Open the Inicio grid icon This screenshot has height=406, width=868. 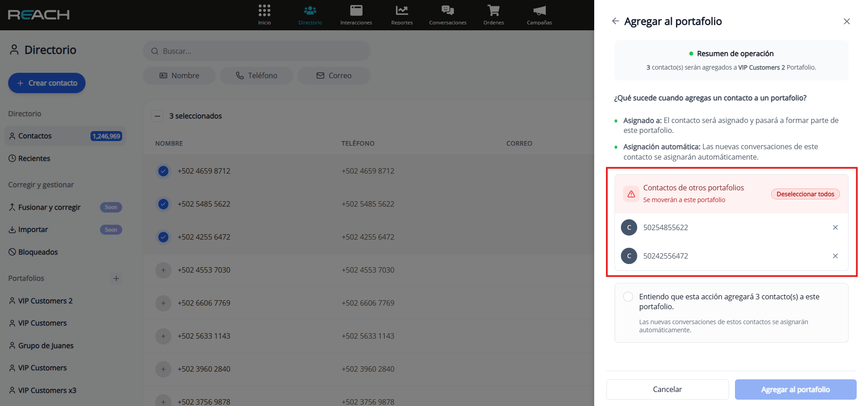264,11
